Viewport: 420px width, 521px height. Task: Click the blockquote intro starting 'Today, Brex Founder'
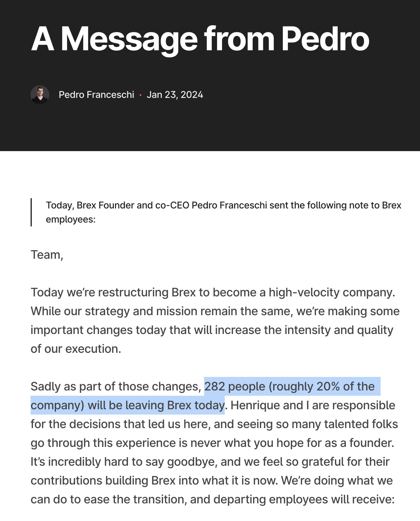tap(224, 212)
